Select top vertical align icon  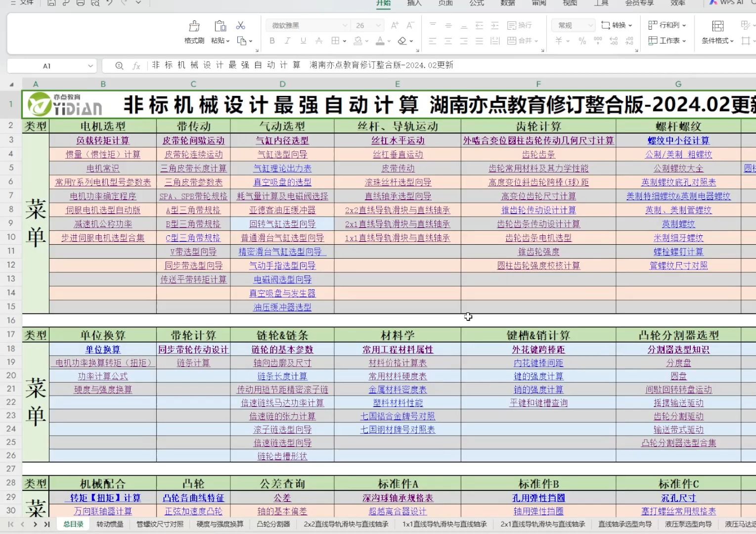coord(433,25)
